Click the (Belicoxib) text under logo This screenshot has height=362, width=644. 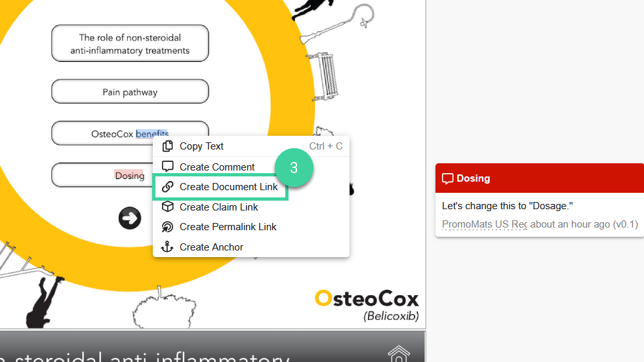coord(391,316)
